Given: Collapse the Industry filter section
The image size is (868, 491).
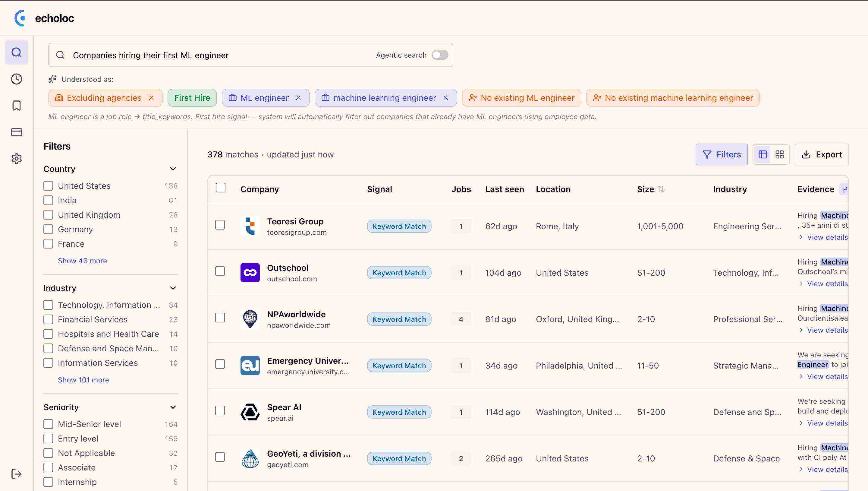Looking at the screenshot, I should pyautogui.click(x=173, y=288).
